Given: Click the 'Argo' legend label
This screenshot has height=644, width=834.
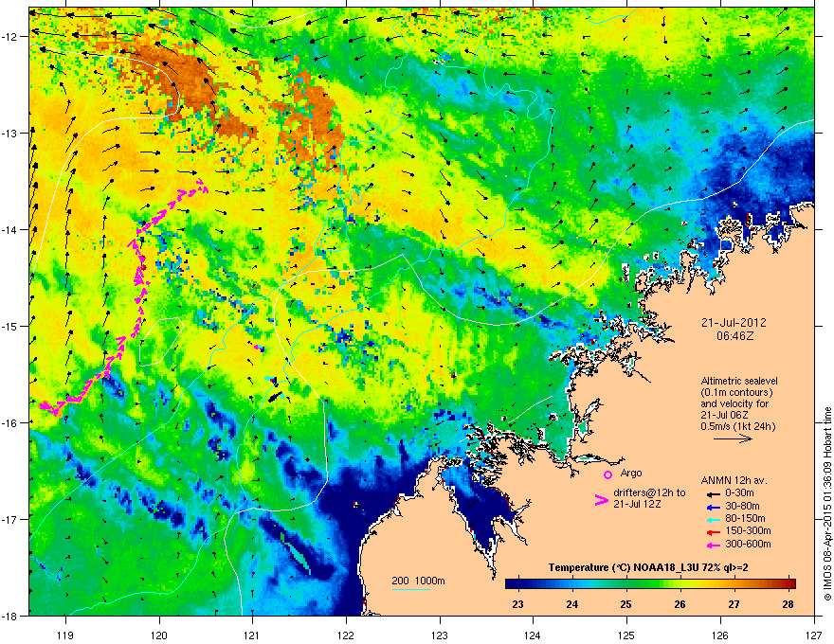Looking at the screenshot, I should 631,473.
